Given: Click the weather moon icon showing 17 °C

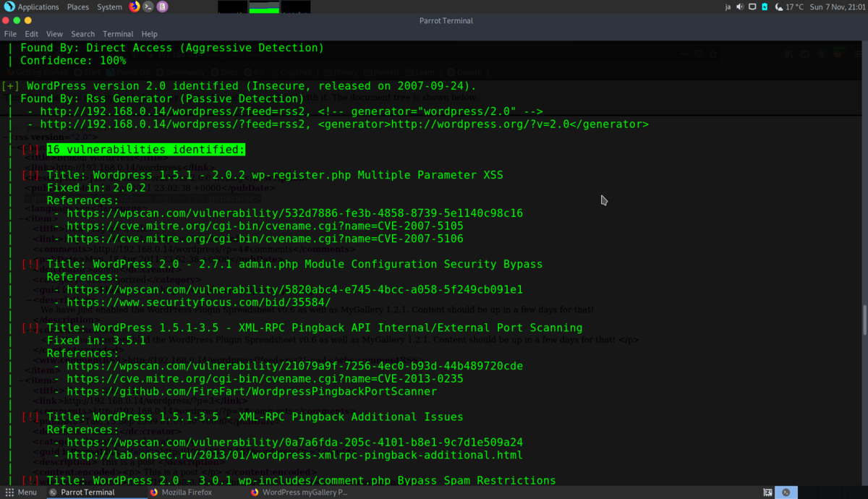Looking at the screenshot, I should click(x=779, y=7).
